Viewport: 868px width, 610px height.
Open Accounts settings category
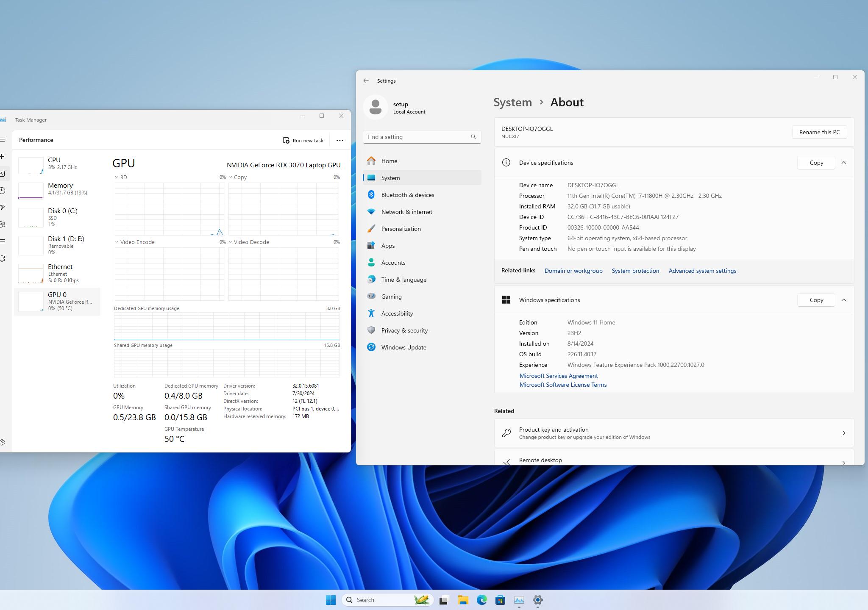coord(422,263)
